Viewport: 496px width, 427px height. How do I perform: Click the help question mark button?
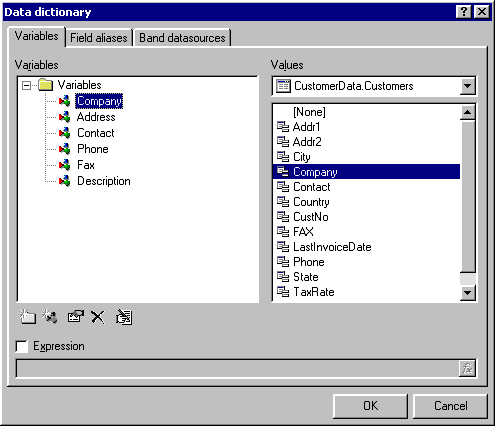pyautogui.click(x=463, y=12)
